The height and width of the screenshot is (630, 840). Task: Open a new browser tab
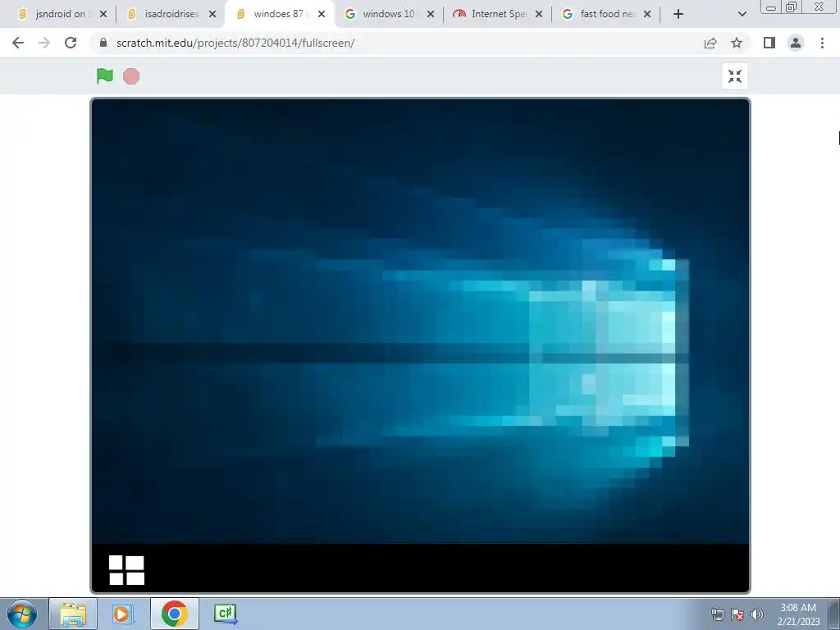tap(678, 14)
